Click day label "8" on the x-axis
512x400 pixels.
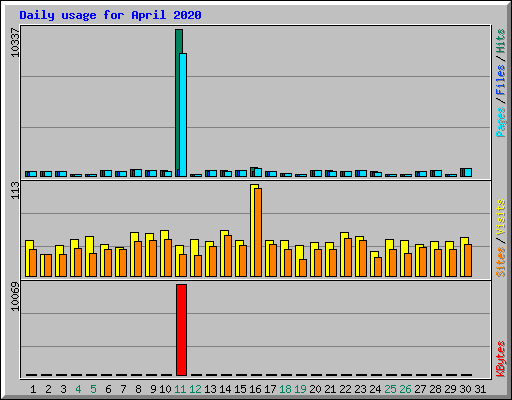coord(138,389)
